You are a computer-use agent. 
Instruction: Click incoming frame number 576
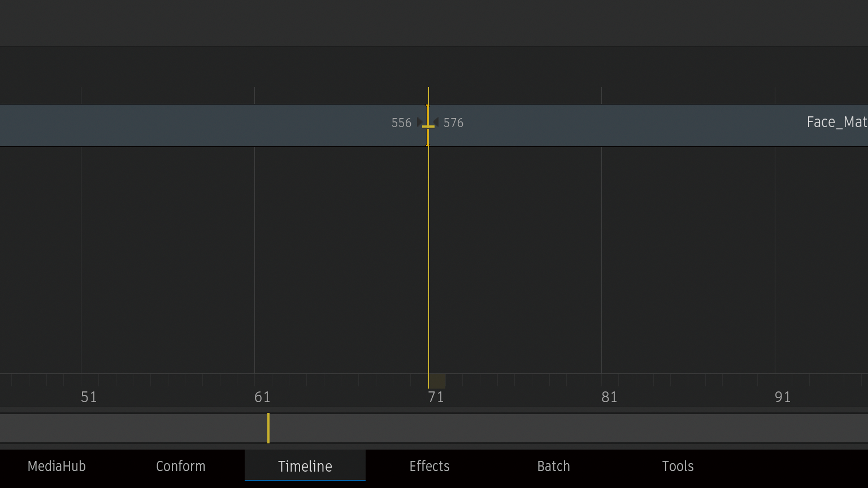click(x=453, y=123)
